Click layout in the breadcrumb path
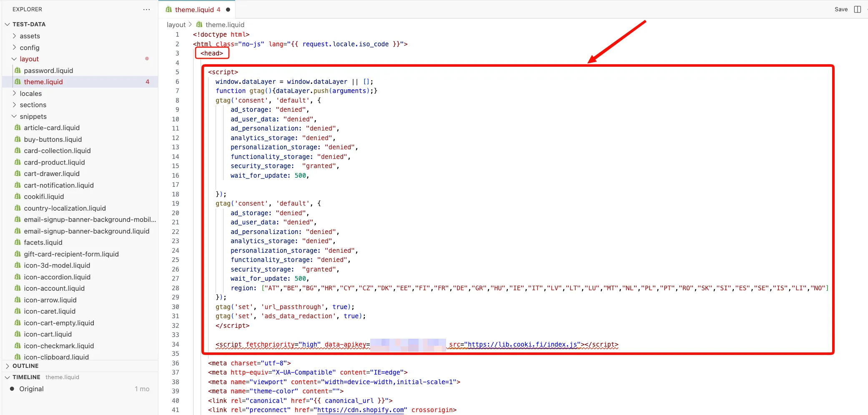 pyautogui.click(x=176, y=25)
